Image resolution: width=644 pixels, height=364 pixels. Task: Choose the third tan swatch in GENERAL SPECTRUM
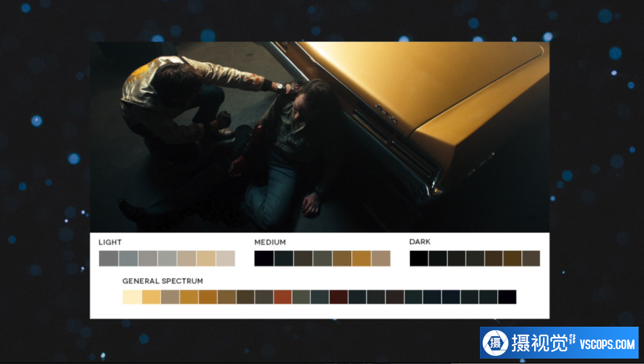[x=170, y=297]
